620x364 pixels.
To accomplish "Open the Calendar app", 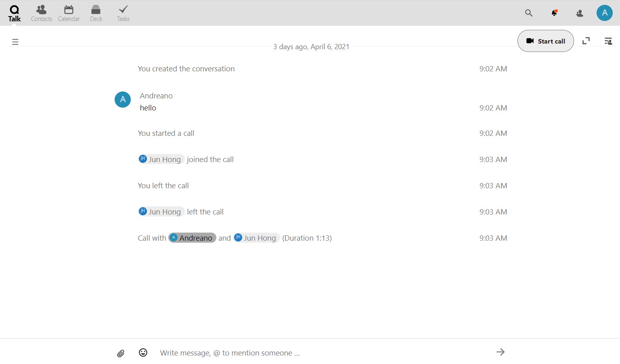I will (x=69, y=13).
